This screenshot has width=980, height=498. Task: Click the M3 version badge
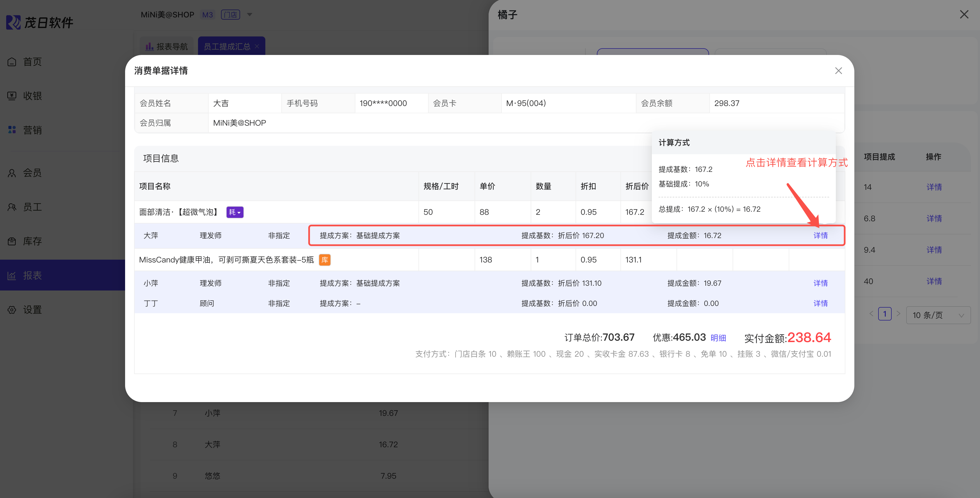pyautogui.click(x=207, y=15)
